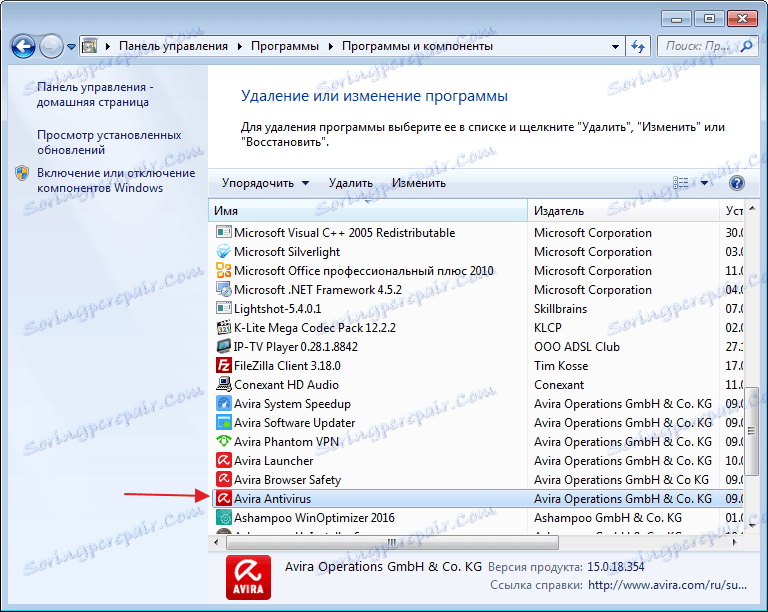768x612 pixels.
Task: Open the breadcrumb arrow after Панель управления
Action: (x=240, y=47)
